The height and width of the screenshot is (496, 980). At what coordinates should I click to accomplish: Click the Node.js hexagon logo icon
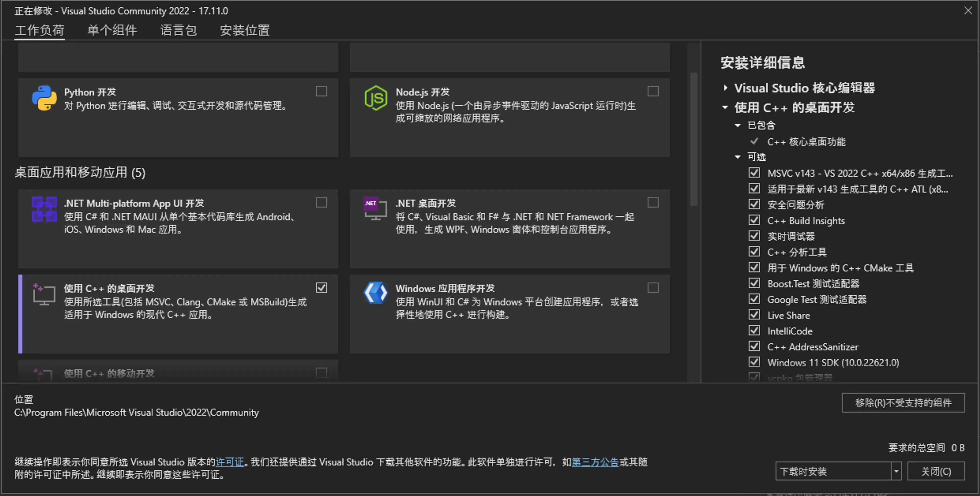pyautogui.click(x=375, y=98)
